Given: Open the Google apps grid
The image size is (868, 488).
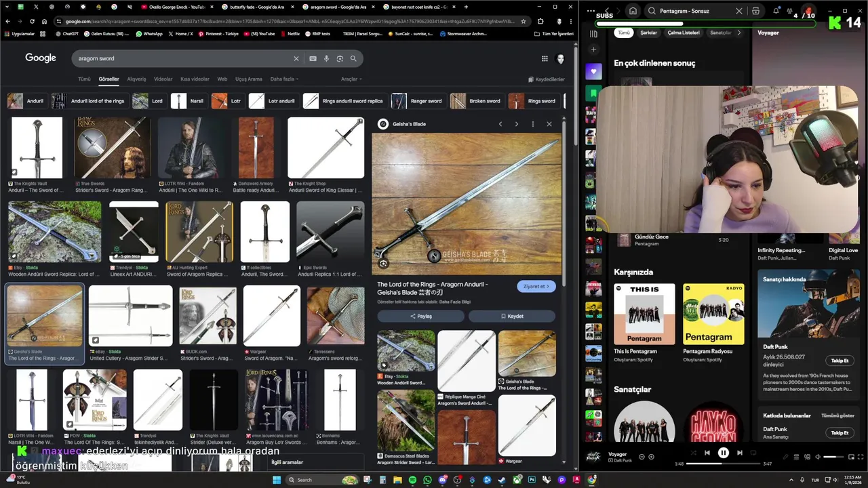Looking at the screenshot, I should point(545,59).
